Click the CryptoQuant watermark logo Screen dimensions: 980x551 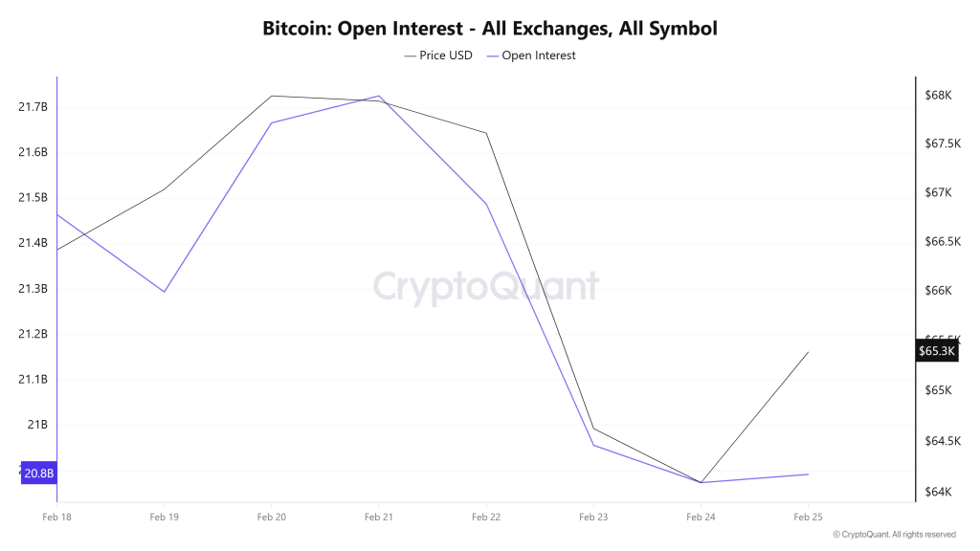pos(485,286)
